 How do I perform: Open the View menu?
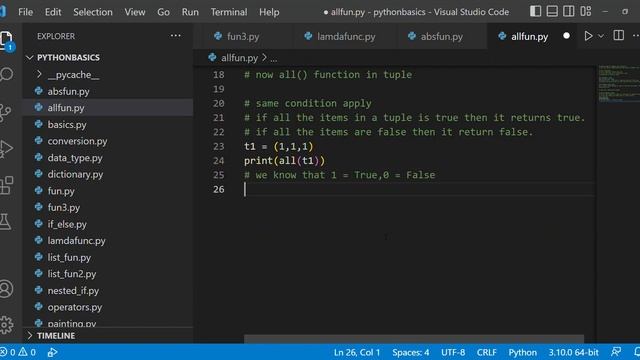[x=135, y=12]
